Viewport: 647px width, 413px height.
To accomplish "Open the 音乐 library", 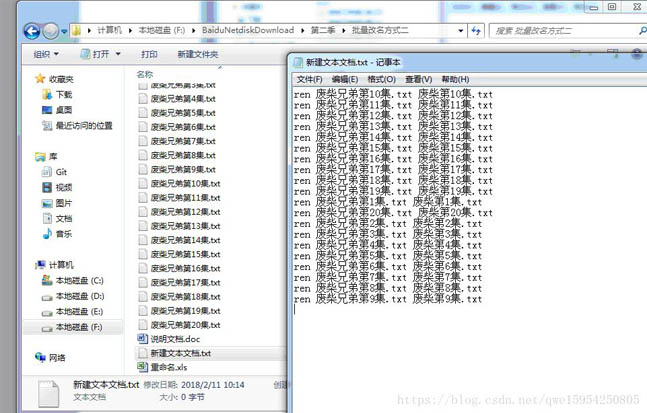I will point(57,234).
